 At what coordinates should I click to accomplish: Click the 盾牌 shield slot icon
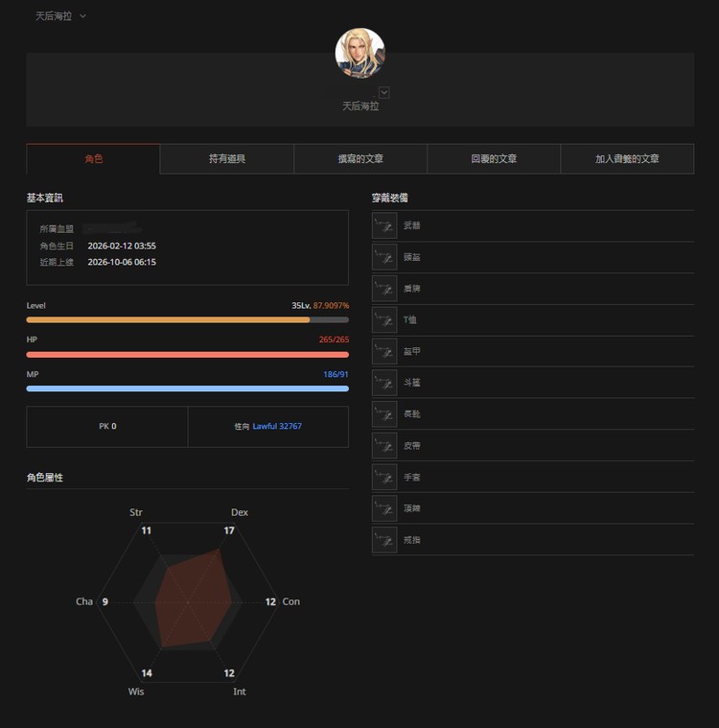[384, 289]
